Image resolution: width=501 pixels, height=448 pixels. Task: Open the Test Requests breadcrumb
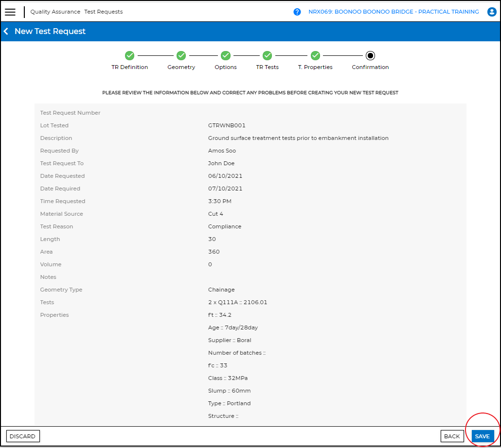click(104, 12)
